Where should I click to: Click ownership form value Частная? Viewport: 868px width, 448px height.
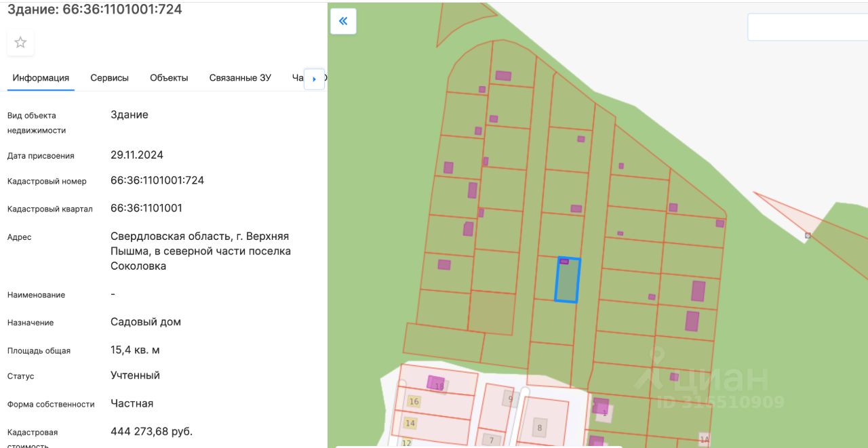click(x=132, y=403)
